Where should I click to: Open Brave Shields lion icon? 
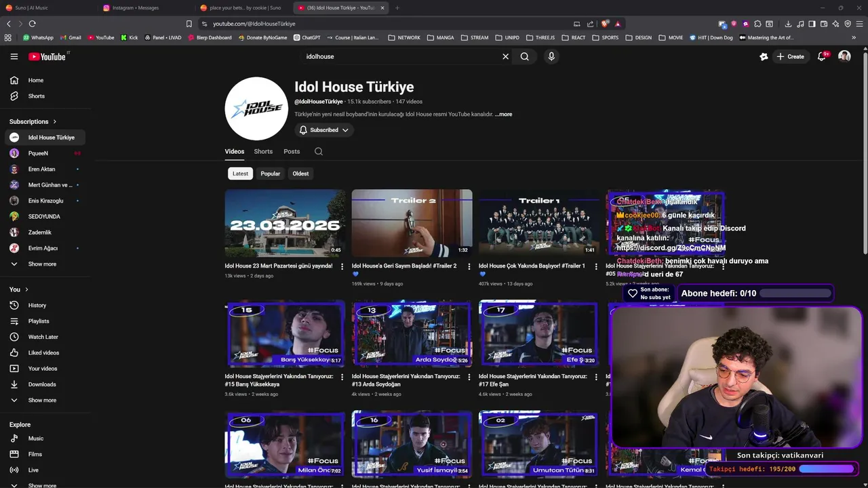(x=605, y=24)
